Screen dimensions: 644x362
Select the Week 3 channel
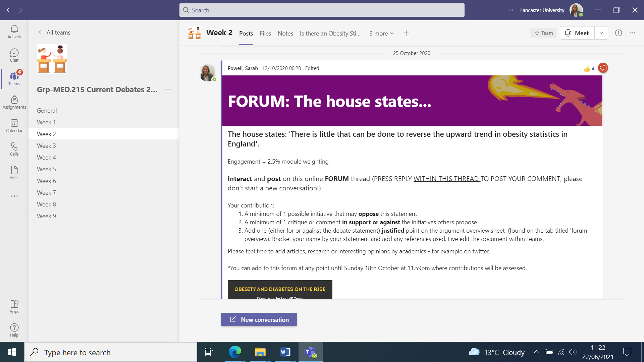104,145
